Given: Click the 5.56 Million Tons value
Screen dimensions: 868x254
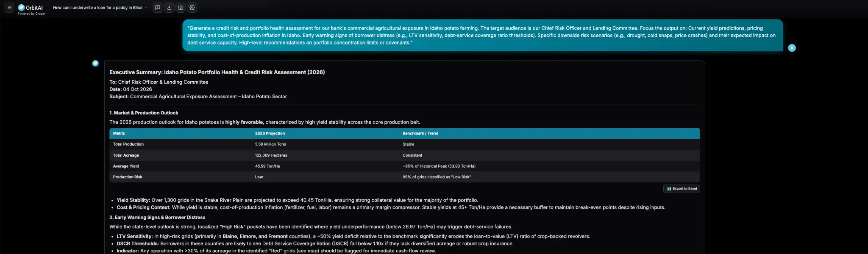Looking at the screenshot, I should (x=270, y=144).
